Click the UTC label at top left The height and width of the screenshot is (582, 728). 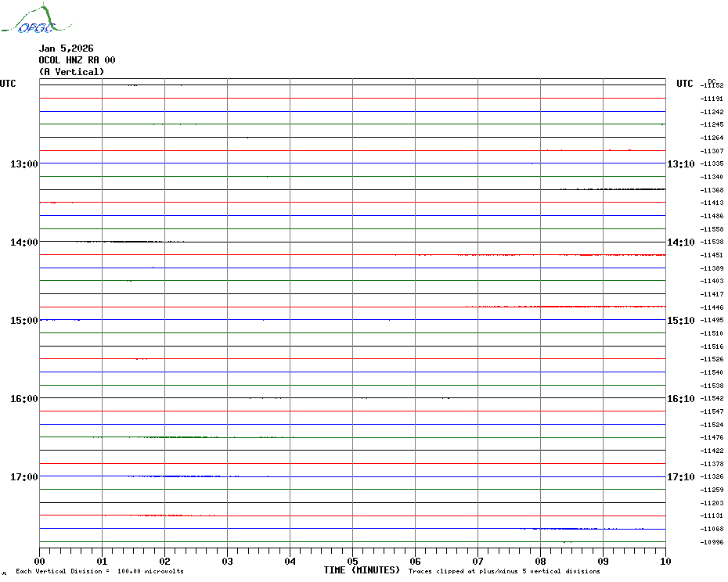point(8,84)
